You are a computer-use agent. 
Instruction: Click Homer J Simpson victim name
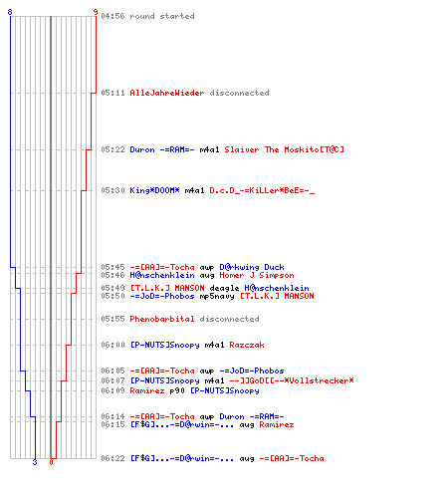pyautogui.click(x=257, y=275)
